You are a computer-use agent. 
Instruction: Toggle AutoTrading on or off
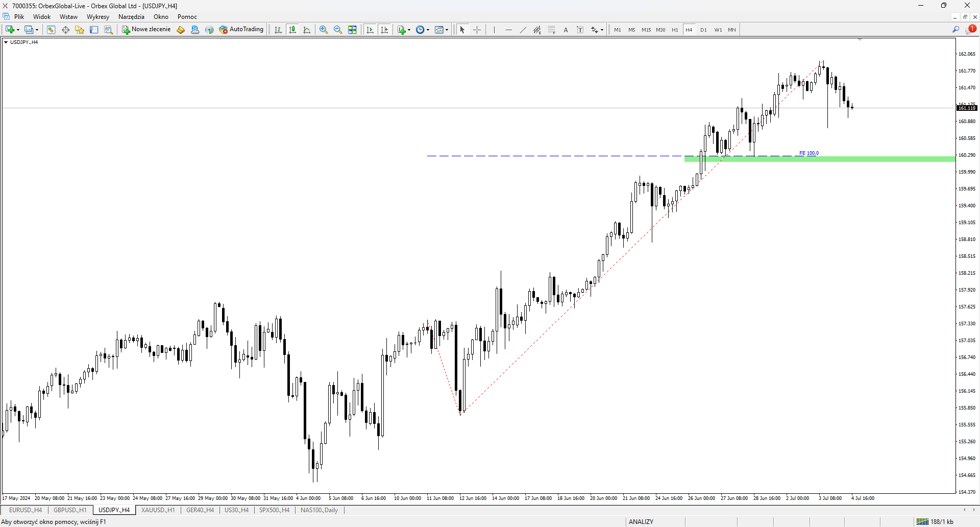click(241, 30)
